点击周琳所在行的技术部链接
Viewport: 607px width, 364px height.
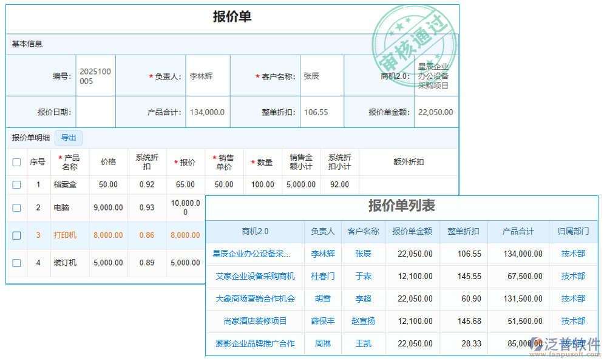[573, 343]
